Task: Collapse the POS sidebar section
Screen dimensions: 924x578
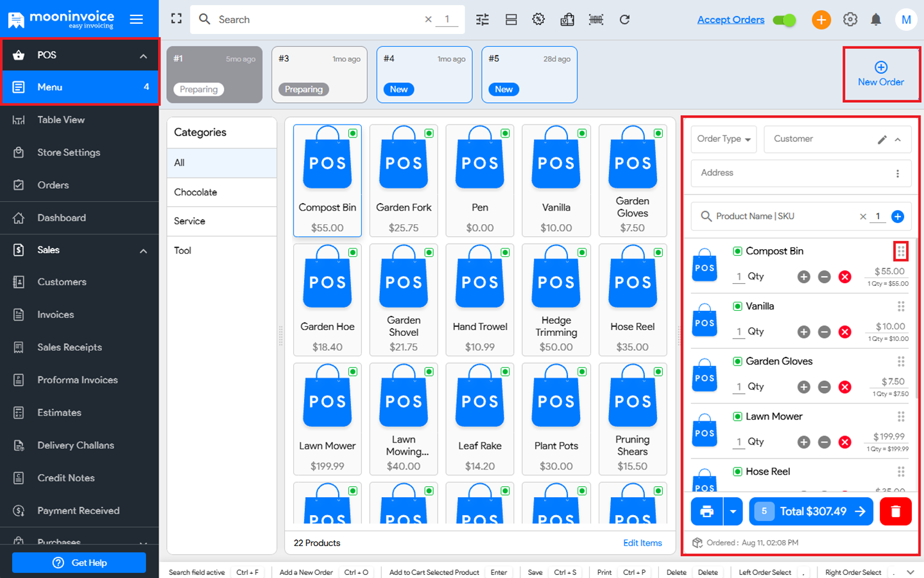Action: point(143,56)
